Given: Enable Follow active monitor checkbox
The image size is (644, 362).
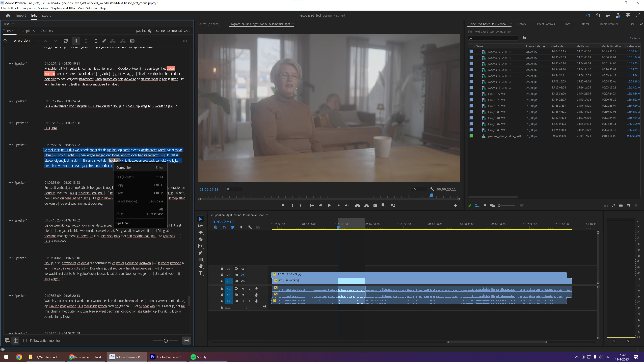Looking at the screenshot, I should 25,341.
